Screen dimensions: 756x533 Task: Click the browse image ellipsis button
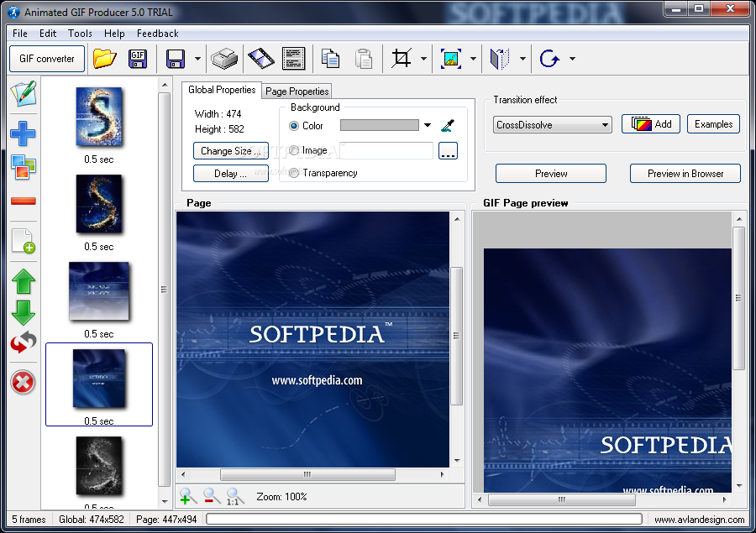point(448,151)
